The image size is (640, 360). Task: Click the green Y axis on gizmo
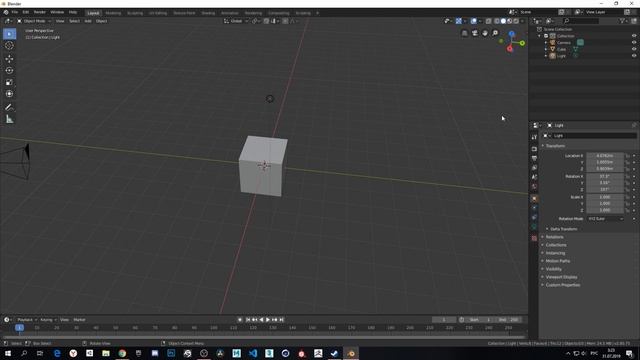522,43
